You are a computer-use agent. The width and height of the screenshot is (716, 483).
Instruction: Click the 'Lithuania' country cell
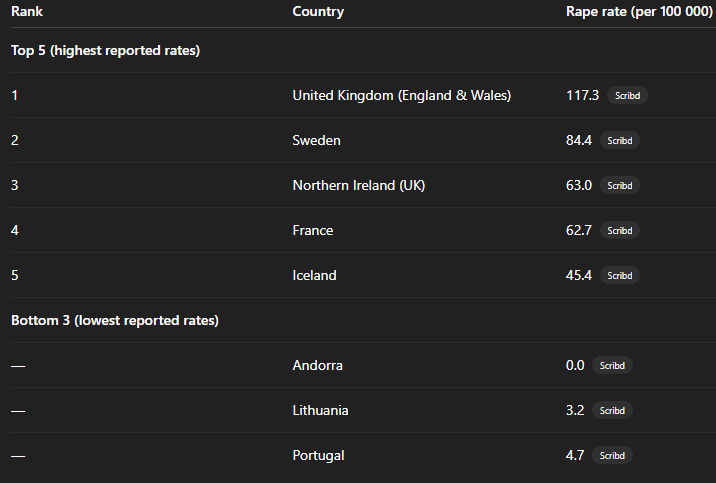coord(321,410)
